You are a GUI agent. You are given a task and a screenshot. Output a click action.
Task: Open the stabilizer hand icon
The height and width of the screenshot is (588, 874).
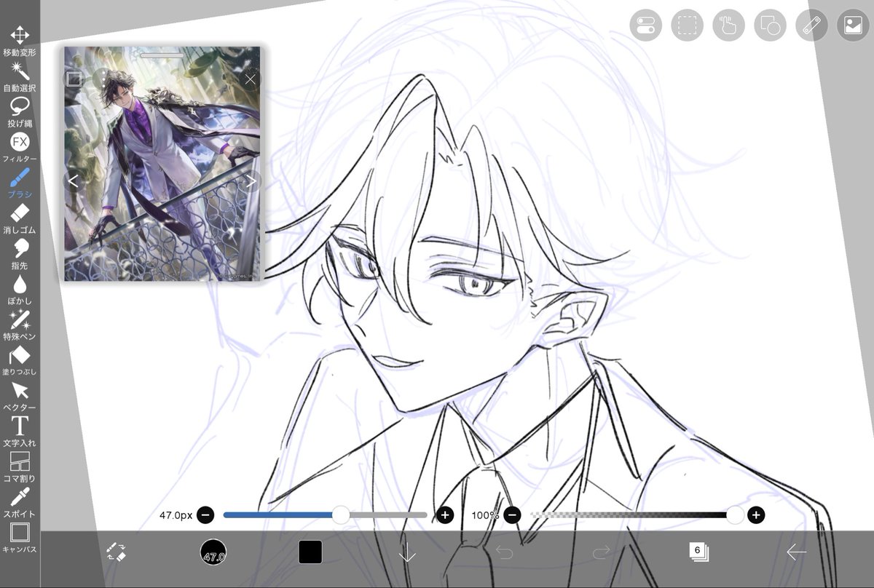pyautogui.click(x=728, y=25)
